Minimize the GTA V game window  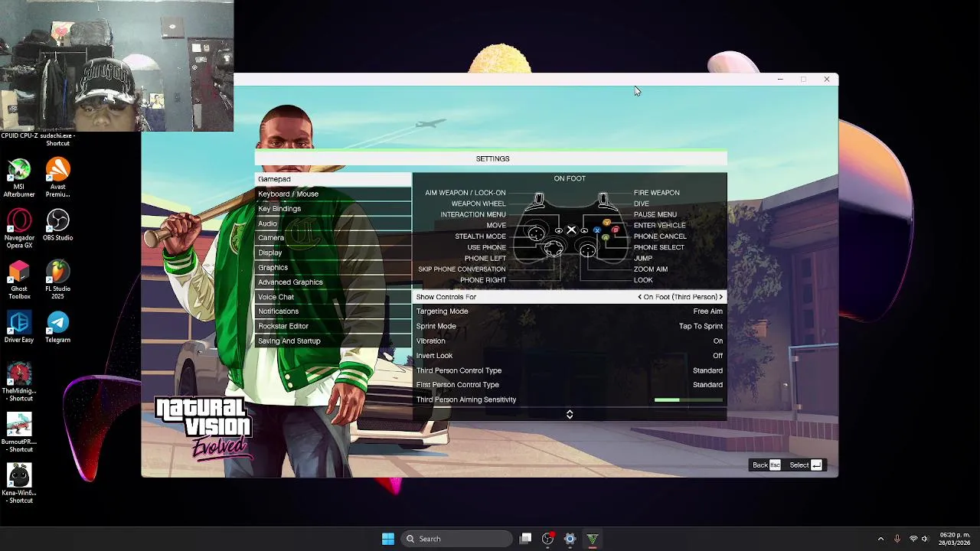click(780, 80)
